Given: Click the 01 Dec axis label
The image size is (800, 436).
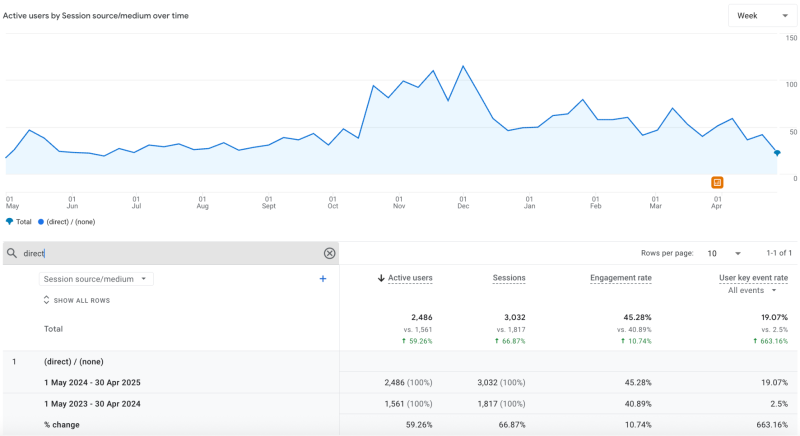Looking at the screenshot, I should [463, 202].
